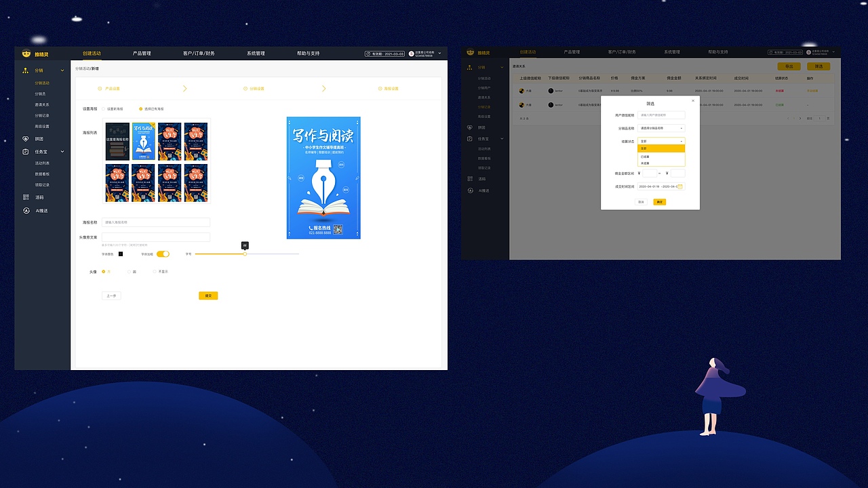Screen dimensions: 868x488
Task: Select the blue 写作与阅读 poster thumbnail
Action: pyautogui.click(x=143, y=141)
